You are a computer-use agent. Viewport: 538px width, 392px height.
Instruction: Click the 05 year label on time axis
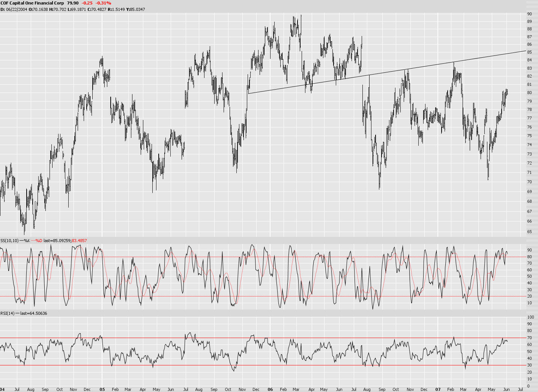click(102, 389)
